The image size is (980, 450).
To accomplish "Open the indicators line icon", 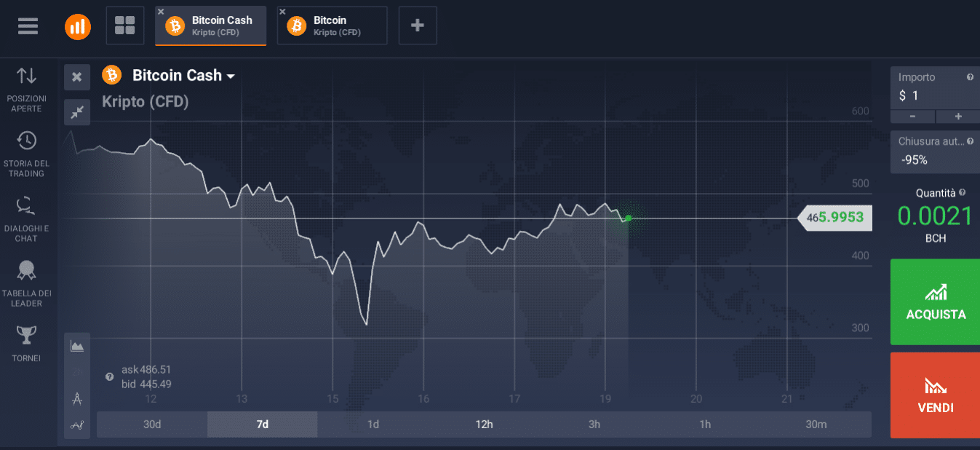I will tap(77, 425).
